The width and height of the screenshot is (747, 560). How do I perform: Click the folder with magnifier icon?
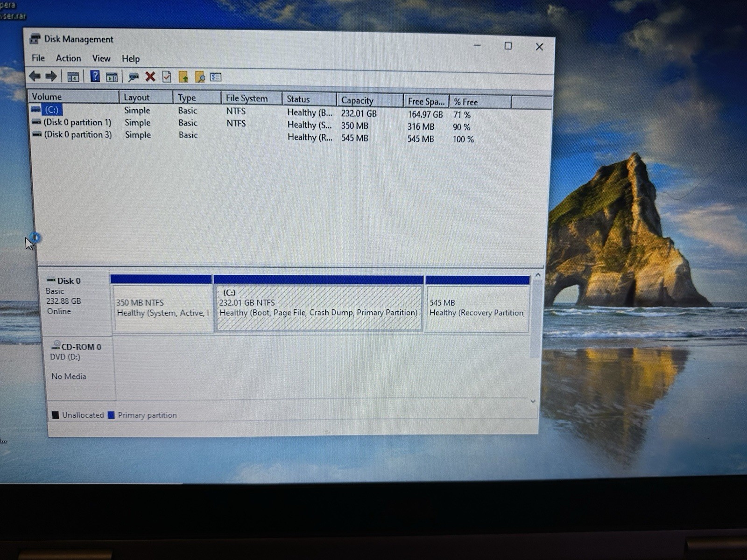click(200, 77)
